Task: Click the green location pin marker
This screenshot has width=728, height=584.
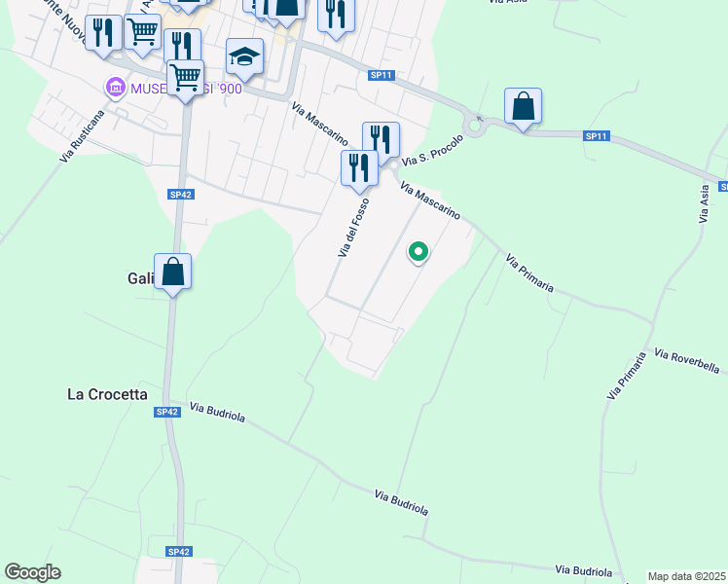Action: point(419,252)
